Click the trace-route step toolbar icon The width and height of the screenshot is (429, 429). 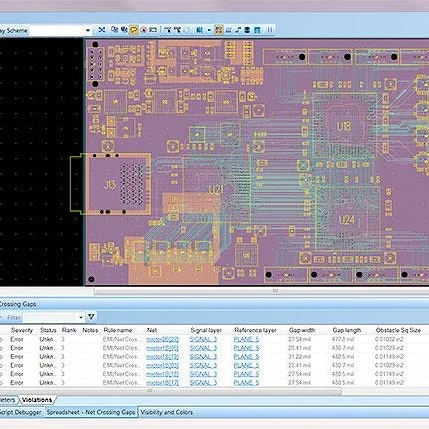coord(238,30)
